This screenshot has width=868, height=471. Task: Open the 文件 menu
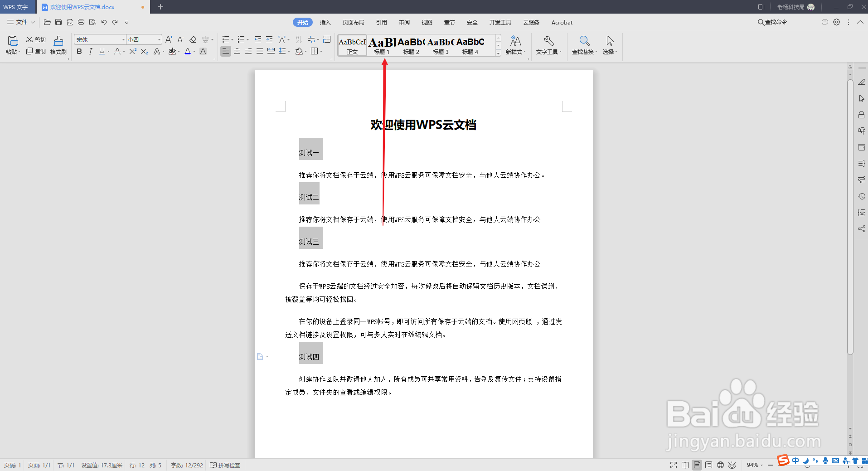21,22
